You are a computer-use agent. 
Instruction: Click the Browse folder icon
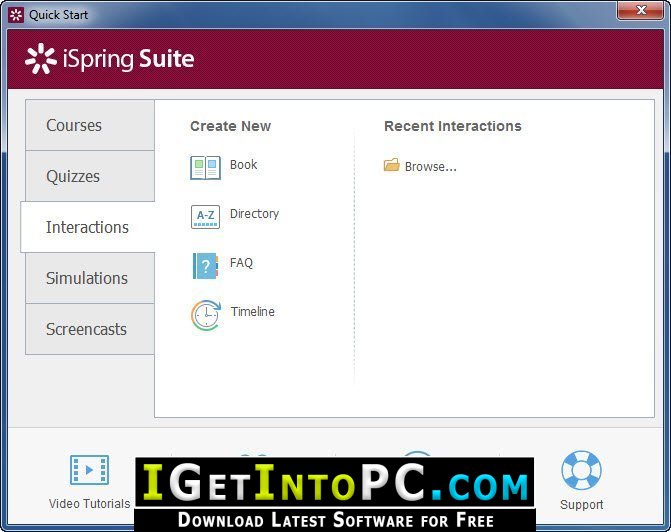[x=392, y=165]
